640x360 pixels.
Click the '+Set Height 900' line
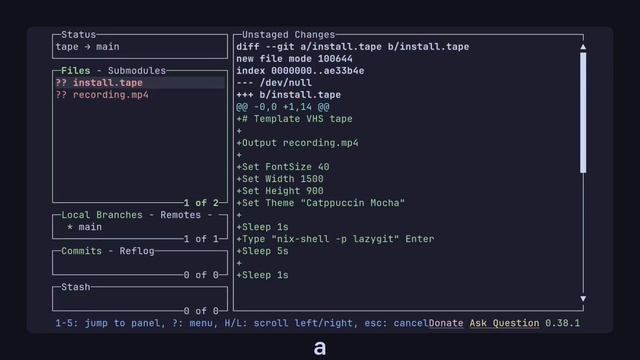pos(280,191)
